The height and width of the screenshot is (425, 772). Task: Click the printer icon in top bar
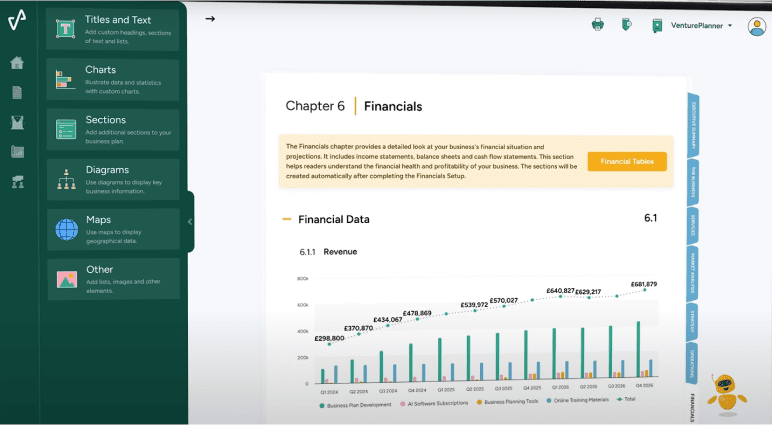tap(598, 25)
